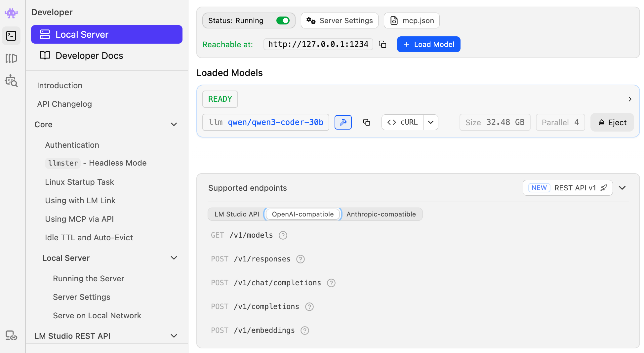Show help for POST /v1/embeddings endpoint
The width and height of the screenshot is (644, 353).
(x=305, y=331)
